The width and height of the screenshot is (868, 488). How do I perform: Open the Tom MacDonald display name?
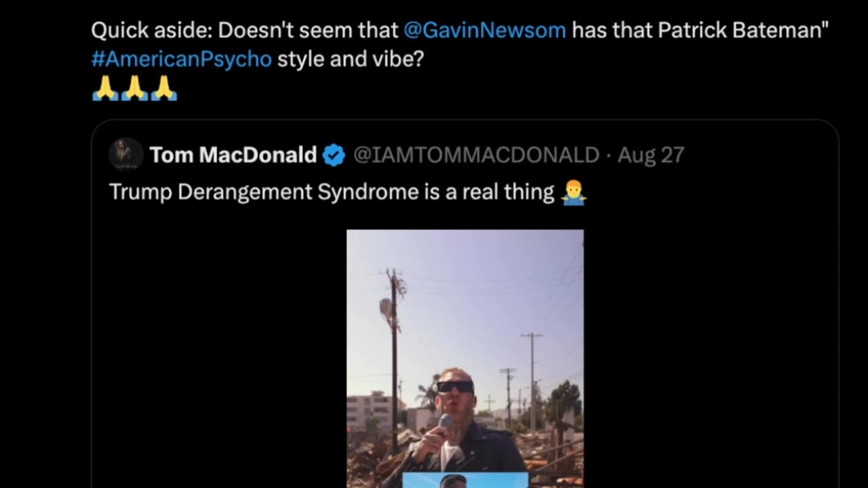[x=233, y=155]
